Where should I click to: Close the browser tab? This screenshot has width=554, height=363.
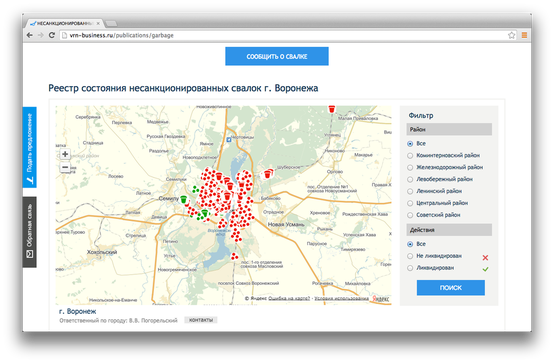click(98, 23)
